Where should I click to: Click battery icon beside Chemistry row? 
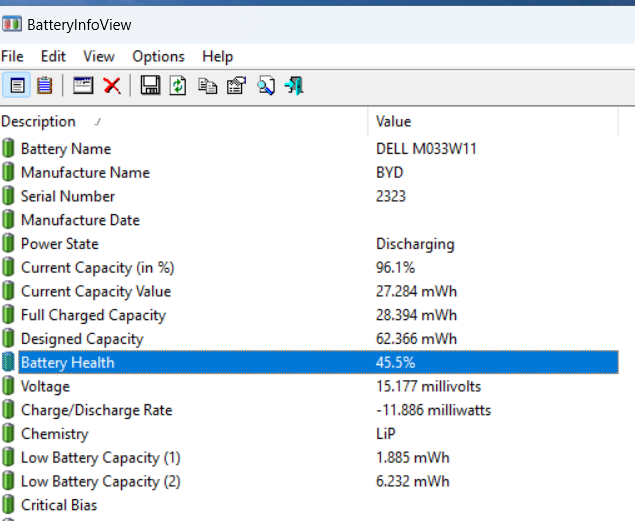point(8,434)
